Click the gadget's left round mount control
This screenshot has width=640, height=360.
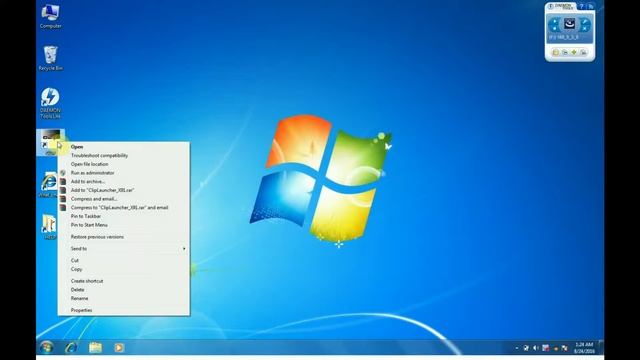coord(554,24)
